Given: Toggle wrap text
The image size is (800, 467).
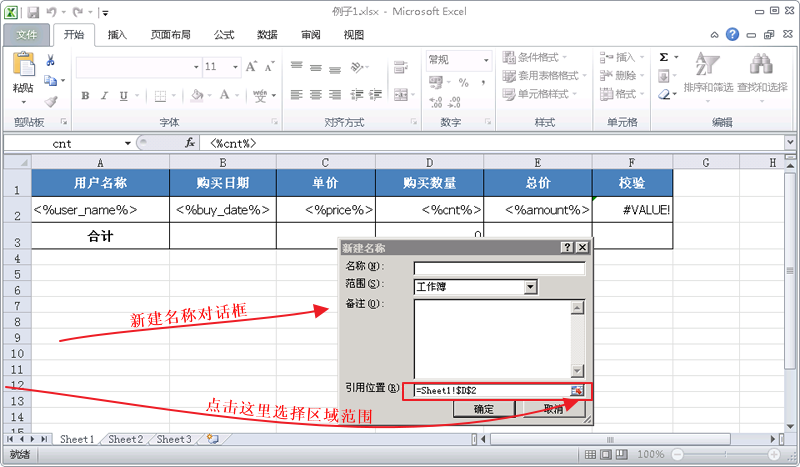Looking at the screenshot, I should pos(401,67).
